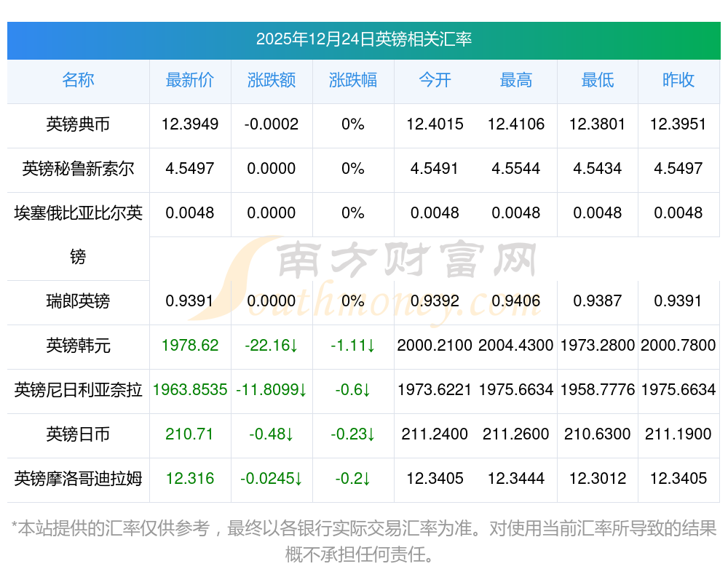Click the disclaimer text starting with *本站提供的汇率

click(x=363, y=541)
